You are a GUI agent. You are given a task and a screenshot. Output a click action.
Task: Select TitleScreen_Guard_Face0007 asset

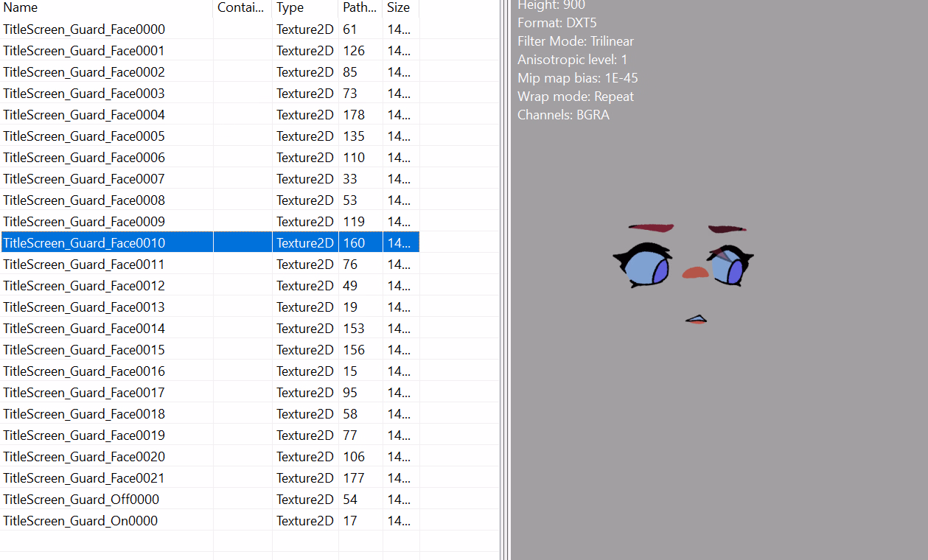point(84,179)
